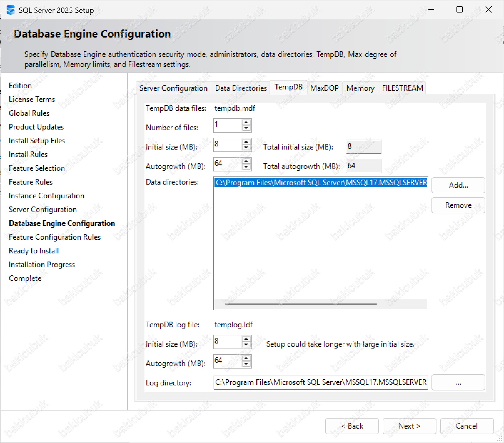Viewport: 504px width, 443px height.
Task: Go back to the previous setup step
Action: (352, 426)
